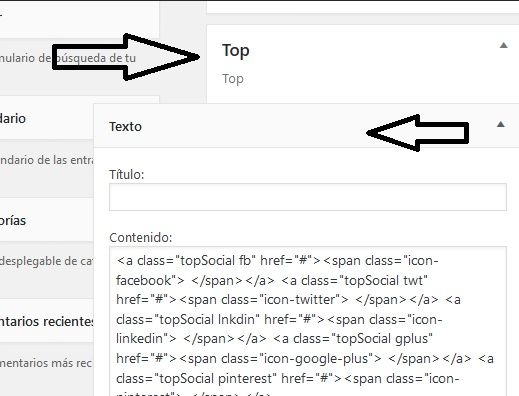Viewport: 519px width, 396px height.
Task: Click inside the Contenido textarea
Action: pos(308,322)
